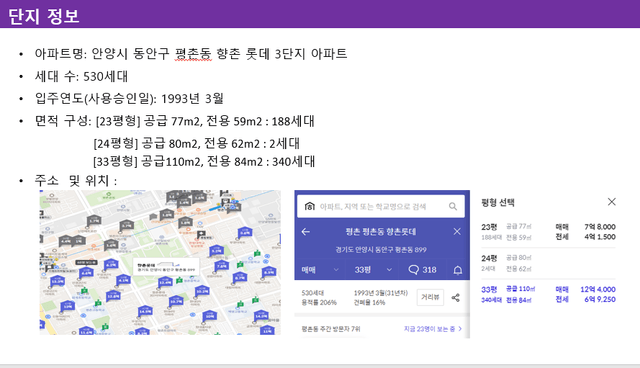This screenshot has width=640, height=368.
Task: Open the 지금 23명이 보는 중 chevron link
Action: 433,329
